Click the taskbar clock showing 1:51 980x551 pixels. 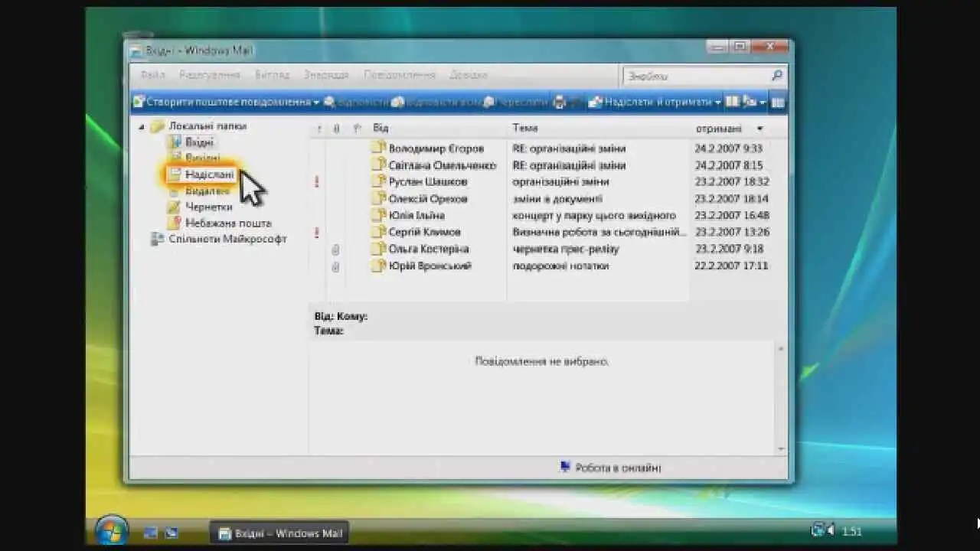[852, 531]
